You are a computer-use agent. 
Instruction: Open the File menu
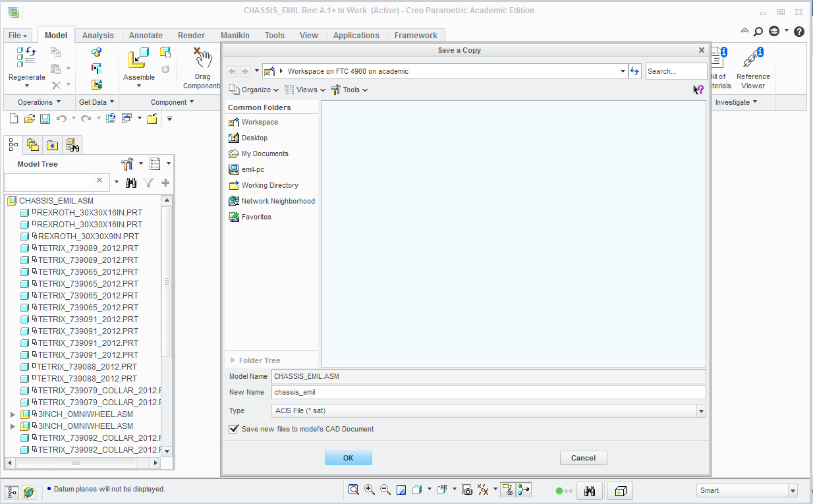pyautogui.click(x=18, y=36)
